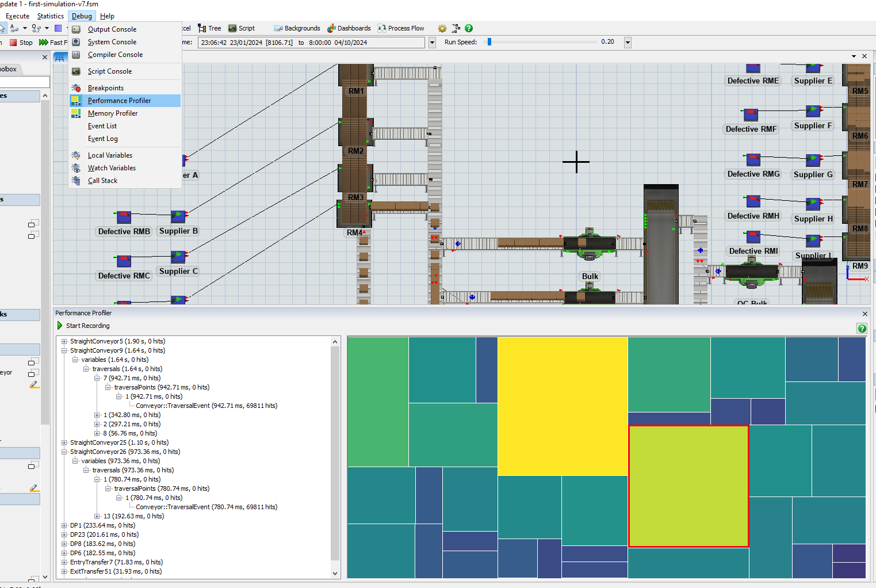Image resolution: width=876 pixels, height=588 pixels.
Task: Open the simulation time range dropdown
Action: pyautogui.click(x=432, y=43)
